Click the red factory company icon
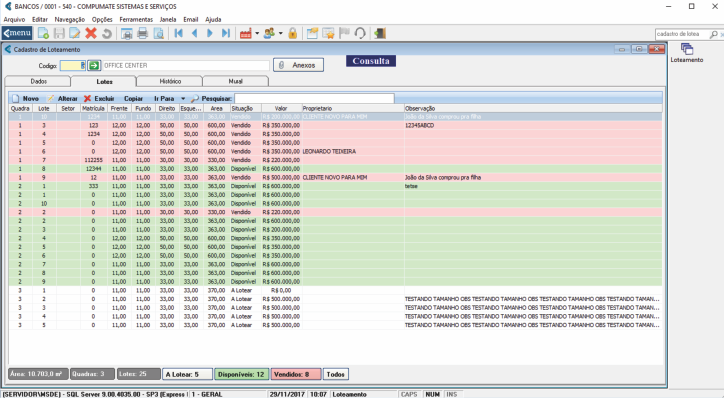Viewport: 724px width, 398px height. pyautogui.click(x=246, y=33)
